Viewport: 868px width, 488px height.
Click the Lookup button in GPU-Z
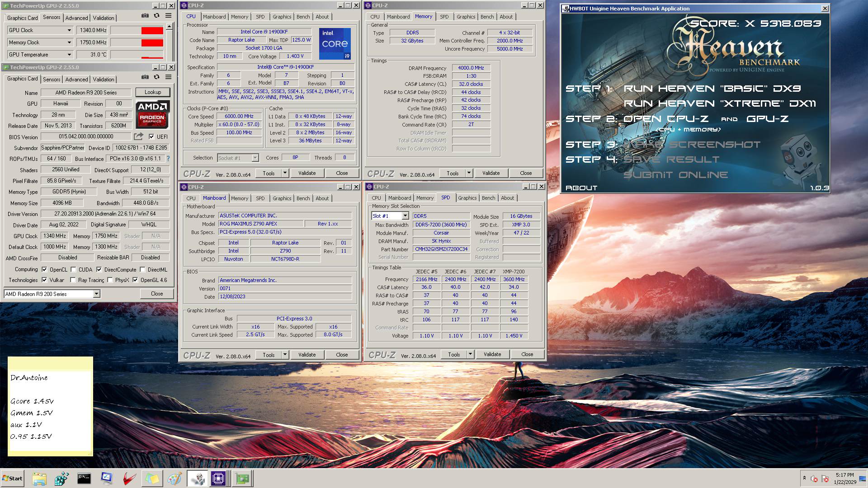153,92
